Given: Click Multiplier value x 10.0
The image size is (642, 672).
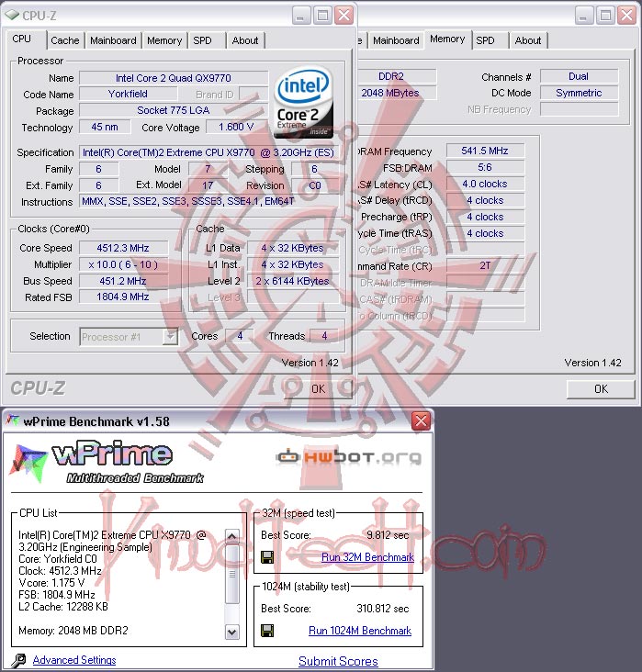Looking at the screenshot, I should pos(123,264).
